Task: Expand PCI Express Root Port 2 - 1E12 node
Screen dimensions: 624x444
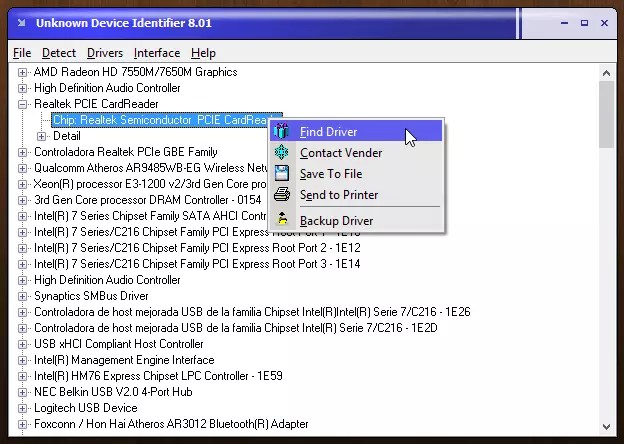Action: pyautogui.click(x=22, y=248)
